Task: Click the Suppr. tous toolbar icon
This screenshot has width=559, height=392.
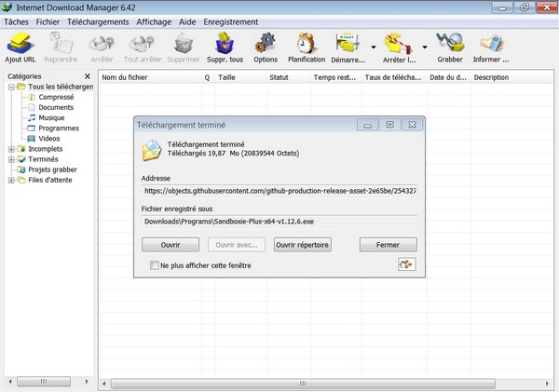Action: (x=225, y=43)
